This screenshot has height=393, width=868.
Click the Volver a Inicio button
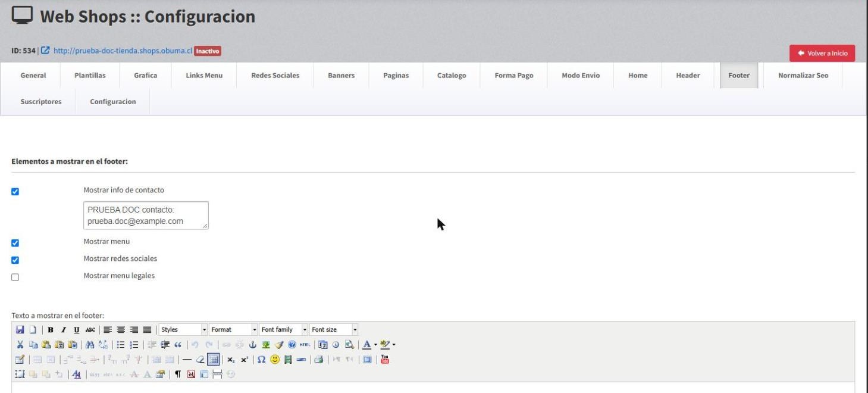point(822,53)
